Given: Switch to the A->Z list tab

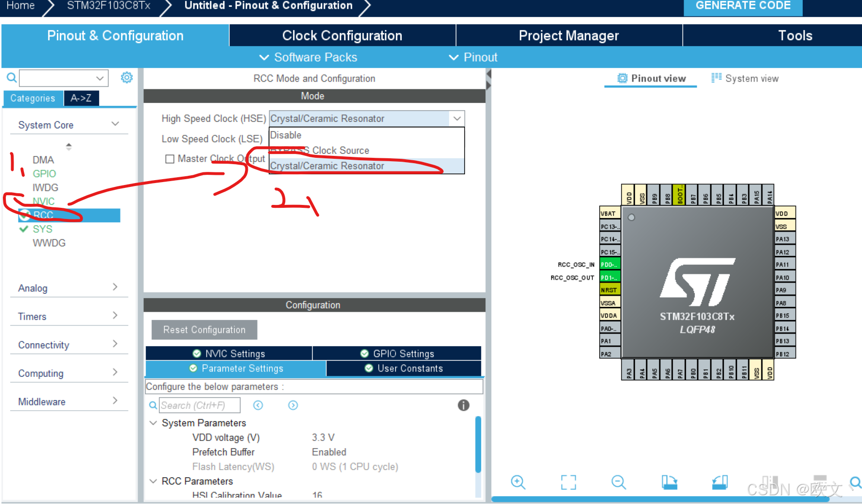Looking at the screenshot, I should [81, 98].
